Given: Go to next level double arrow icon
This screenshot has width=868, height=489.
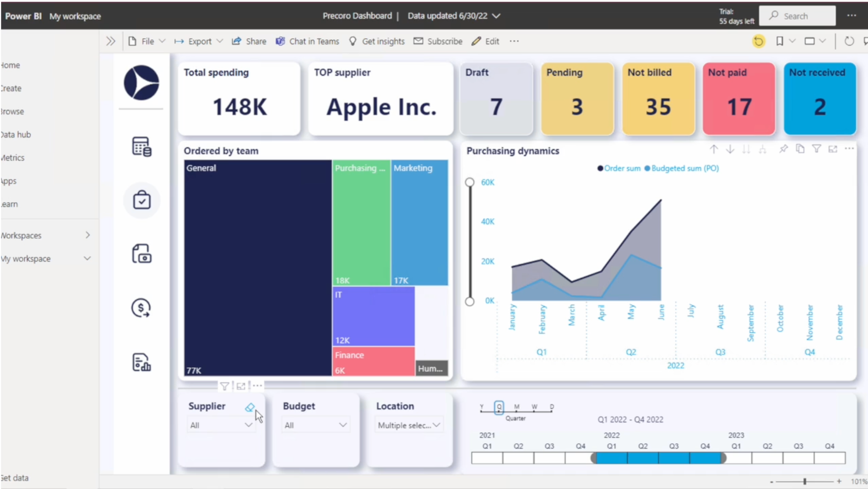Looking at the screenshot, I should [746, 149].
